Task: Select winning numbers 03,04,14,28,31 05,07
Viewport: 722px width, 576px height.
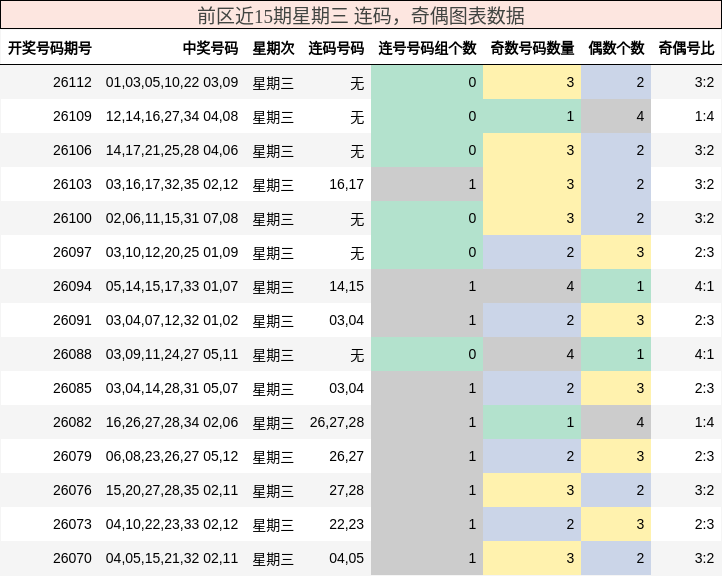Action: pyautogui.click(x=172, y=389)
